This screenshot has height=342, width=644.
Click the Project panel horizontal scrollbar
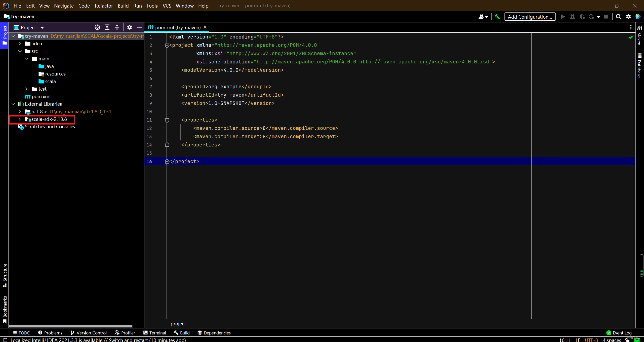70,326
